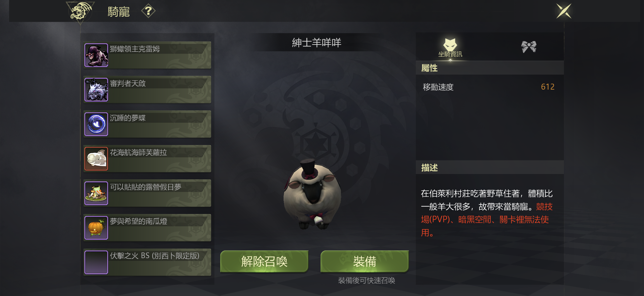Screen dimensions: 644x296
Task: Click the 審判者天啟 list entry name
Action: [128, 83]
